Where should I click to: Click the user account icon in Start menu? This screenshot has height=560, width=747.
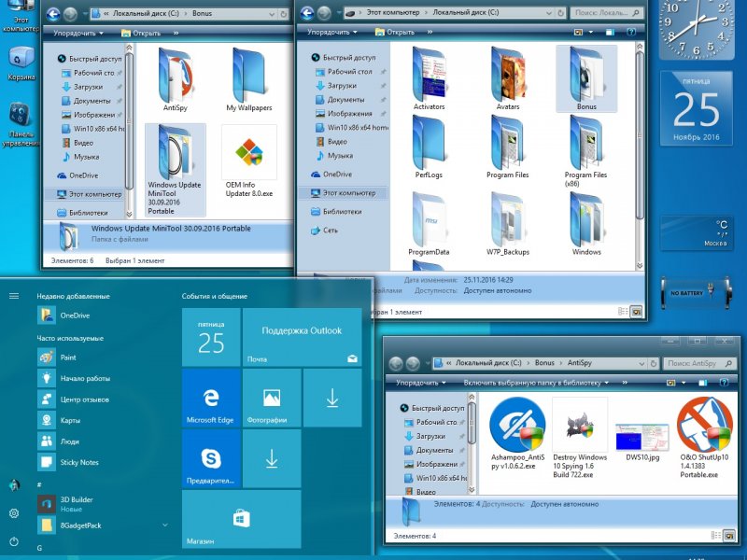coord(14,485)
